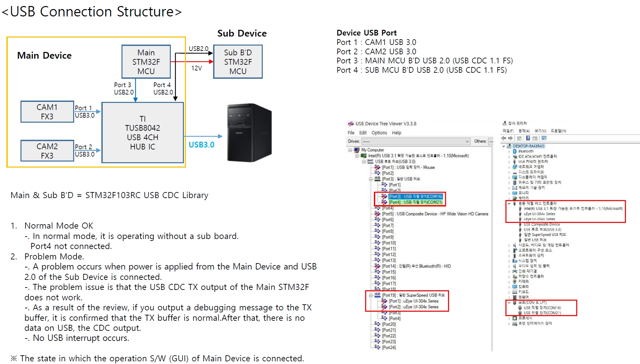640x364 pixels.
Task: Click the USB Device Tree Viewer title icon
Action: (x=351, y=124)
